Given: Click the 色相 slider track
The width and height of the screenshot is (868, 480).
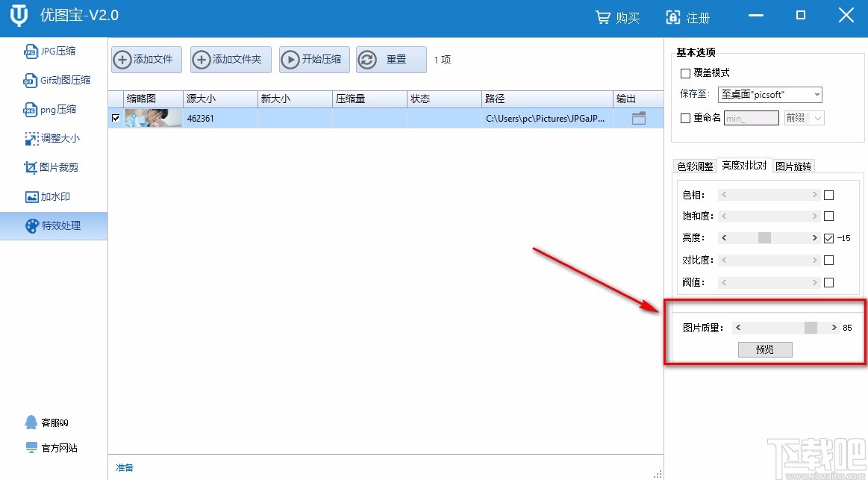Looking at the screenshot, I should (769, 195).
